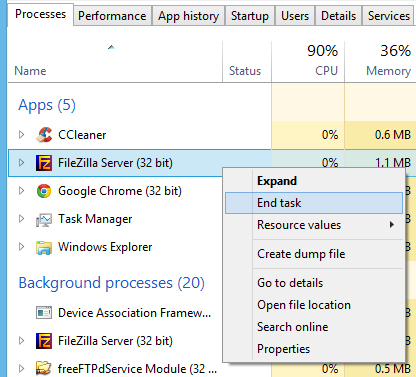Select Google Chrome (32 bit) row name
The width and height of the screenshot is (416, 377).
(120, 191)
